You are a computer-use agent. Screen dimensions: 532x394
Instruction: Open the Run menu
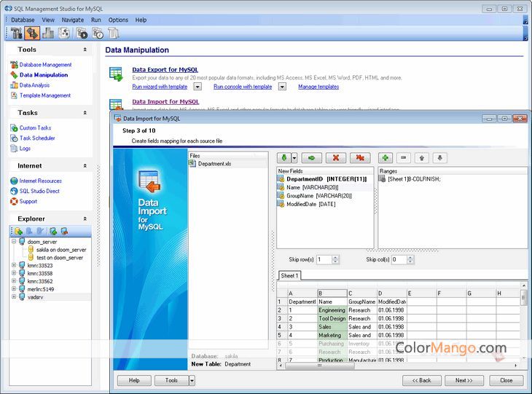96,20
